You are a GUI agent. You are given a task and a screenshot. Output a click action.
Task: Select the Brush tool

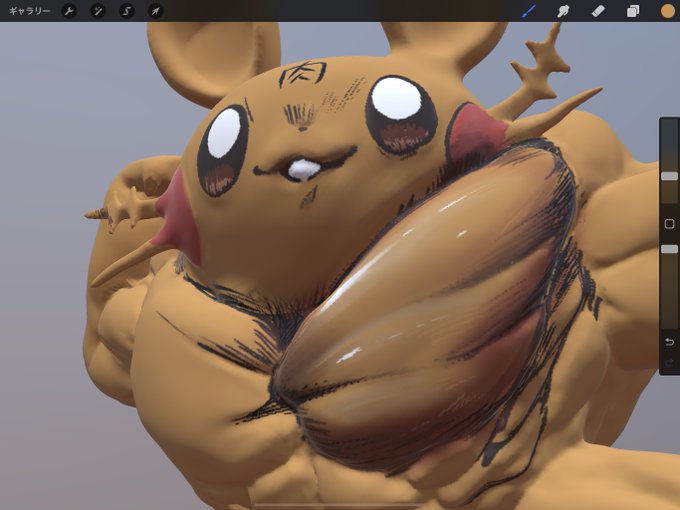point(529,11)
